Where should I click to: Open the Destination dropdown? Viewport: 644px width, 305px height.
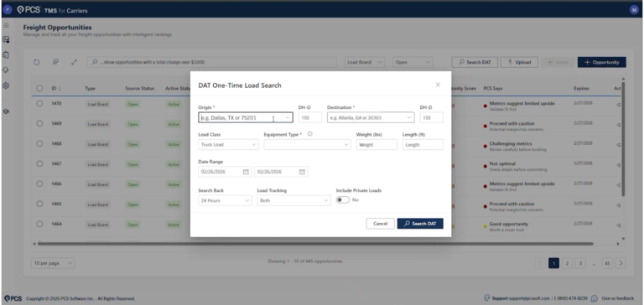tap(371, 118)
